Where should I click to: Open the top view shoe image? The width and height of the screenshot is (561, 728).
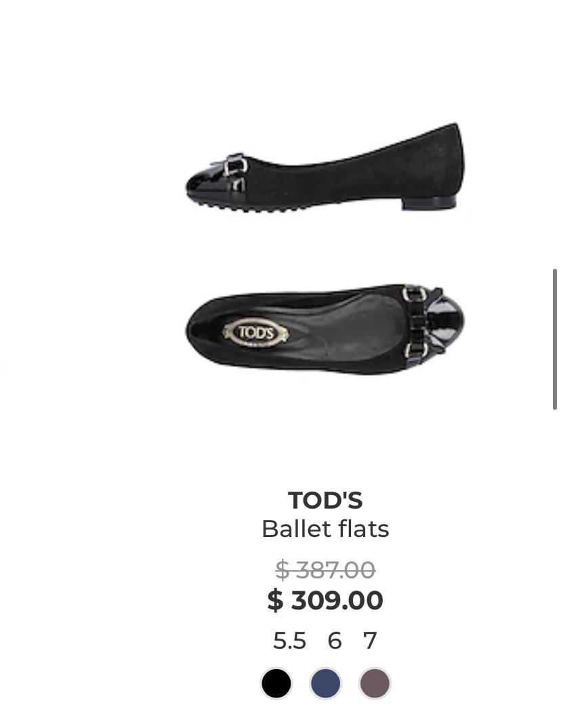(x=325, y=328)
